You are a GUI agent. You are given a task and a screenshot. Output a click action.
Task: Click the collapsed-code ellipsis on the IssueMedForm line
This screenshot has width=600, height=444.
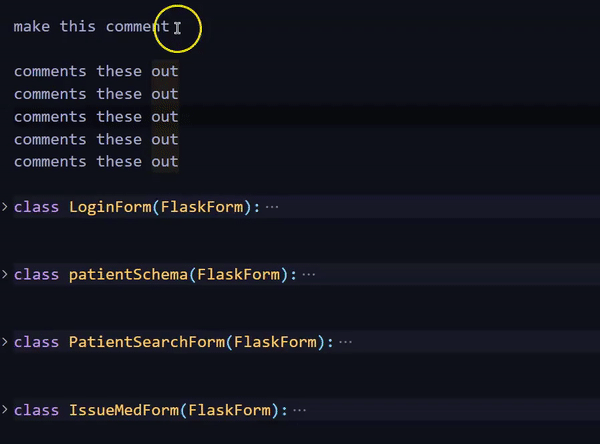click(x=300, y=410)
